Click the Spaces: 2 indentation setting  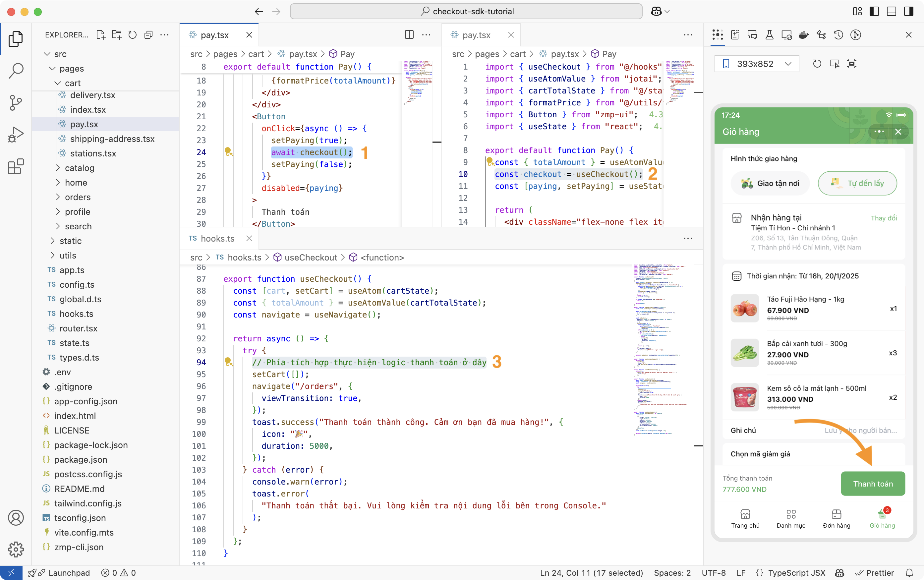(672, 573)
